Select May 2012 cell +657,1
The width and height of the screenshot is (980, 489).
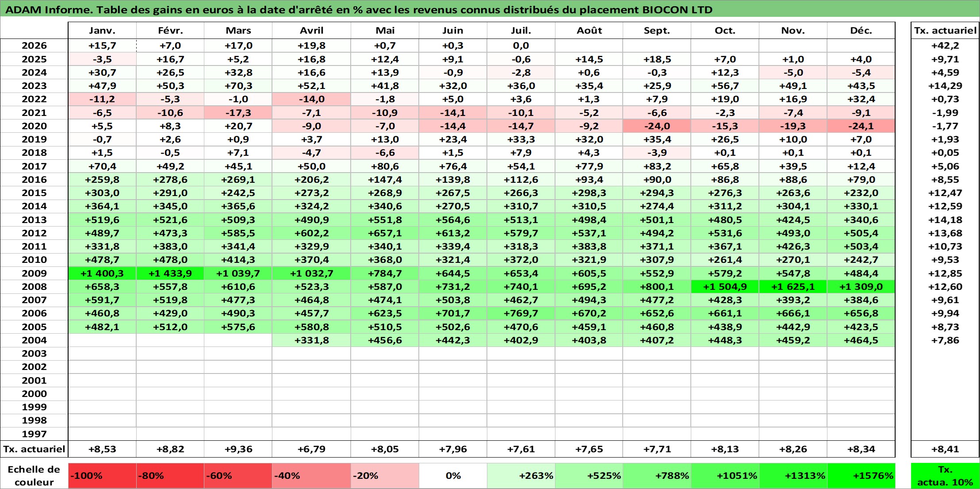[385, 233]
